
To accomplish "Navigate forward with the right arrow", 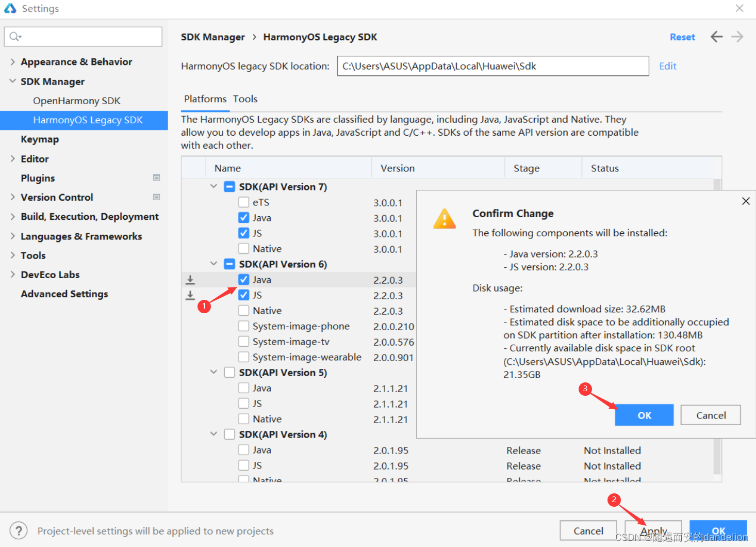I will point(737,37).
